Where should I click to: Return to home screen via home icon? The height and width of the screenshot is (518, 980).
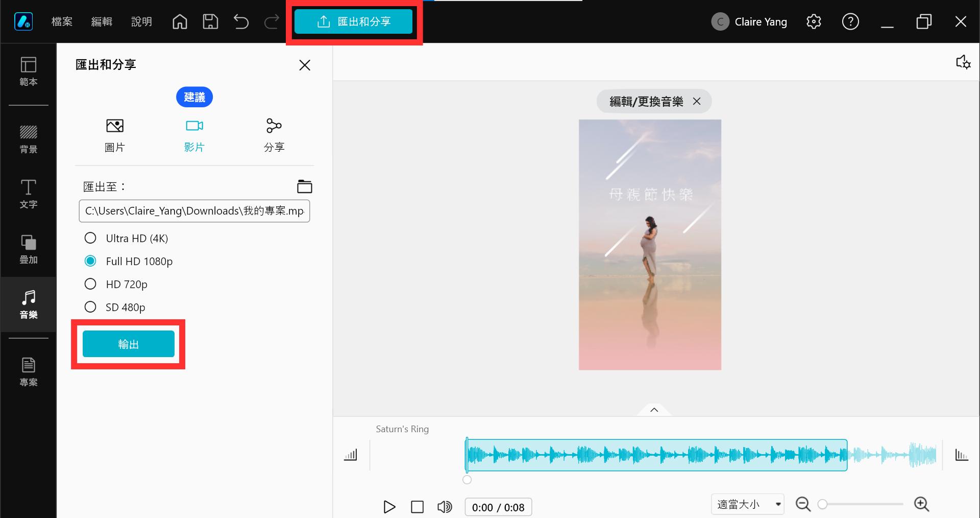pos(179,21)
